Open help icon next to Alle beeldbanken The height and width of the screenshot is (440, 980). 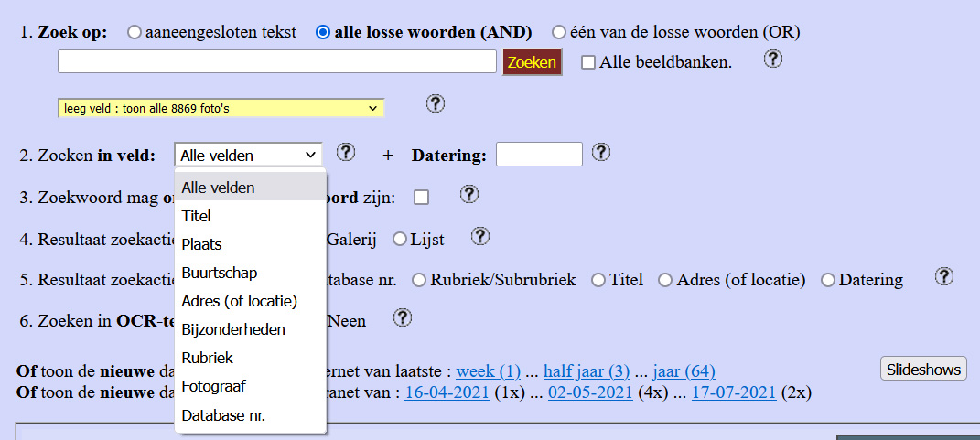pyautogui.click(x=773, y=59)
